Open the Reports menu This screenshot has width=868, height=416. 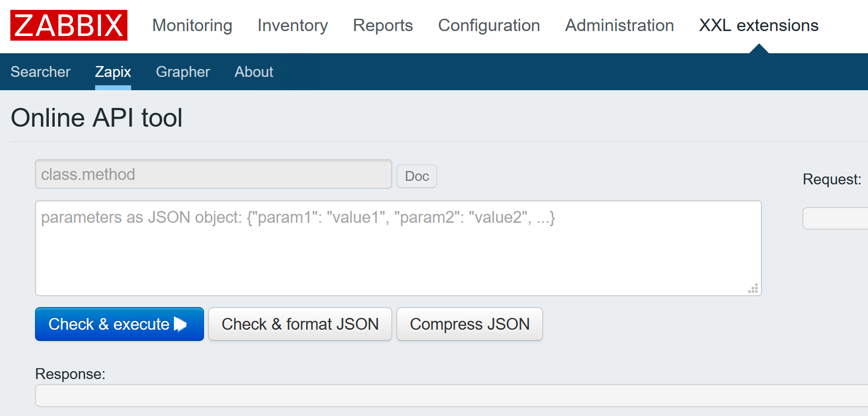[x=383, y=25]
